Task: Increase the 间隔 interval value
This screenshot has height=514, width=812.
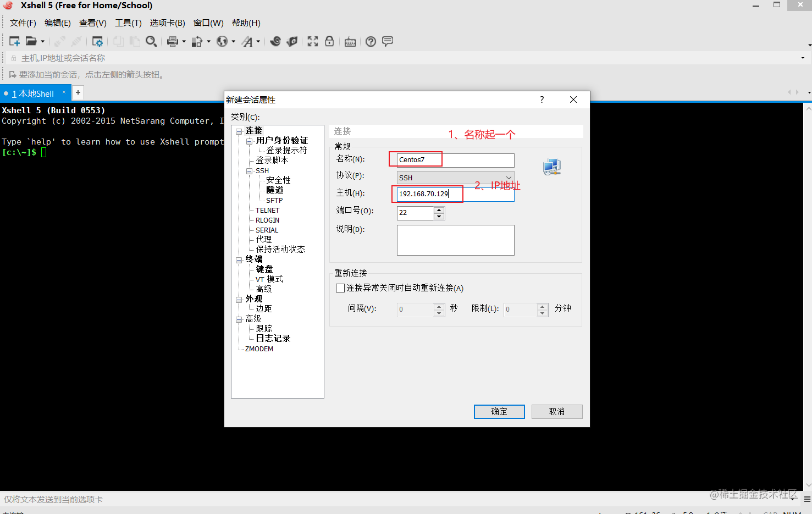Action: point(439,307)
